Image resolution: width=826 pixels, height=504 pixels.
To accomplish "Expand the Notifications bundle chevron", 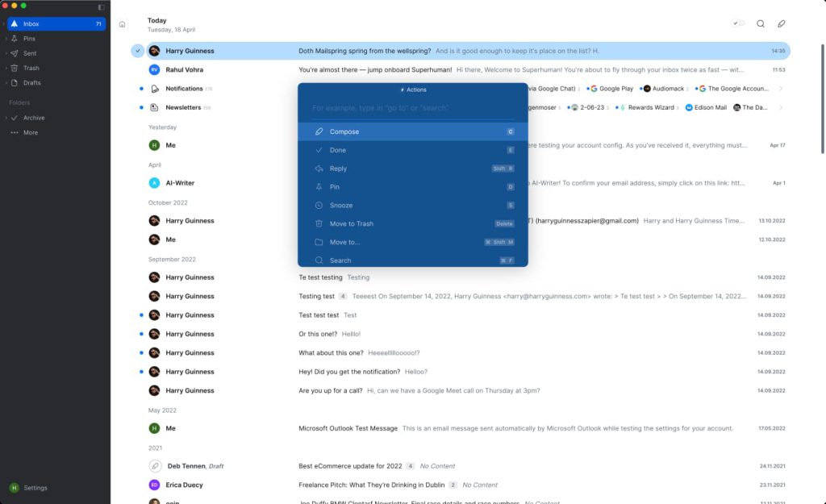I will (781, 89).
